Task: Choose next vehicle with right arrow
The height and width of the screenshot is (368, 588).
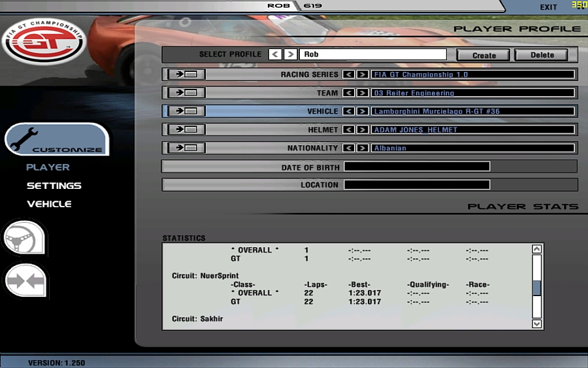Action: click(362, 111)
